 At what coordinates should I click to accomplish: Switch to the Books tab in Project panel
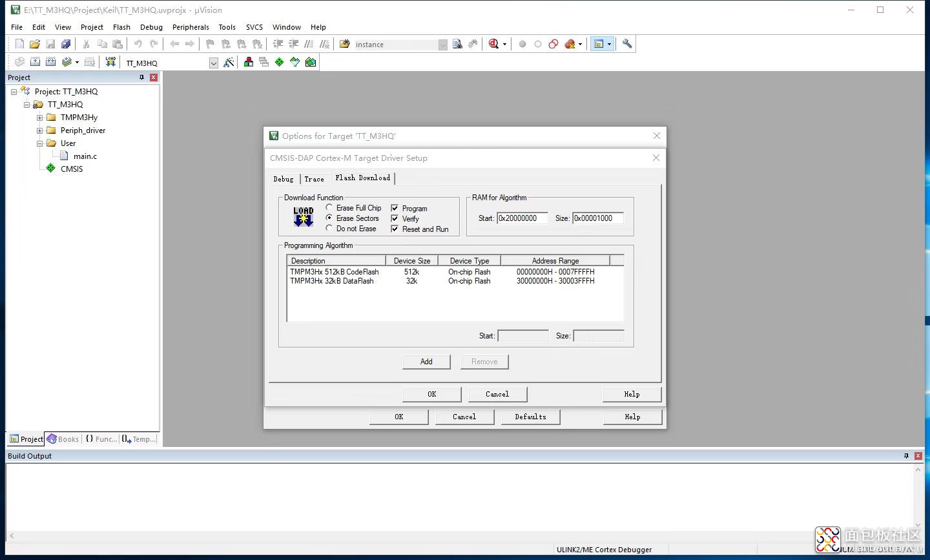(63, 439)
